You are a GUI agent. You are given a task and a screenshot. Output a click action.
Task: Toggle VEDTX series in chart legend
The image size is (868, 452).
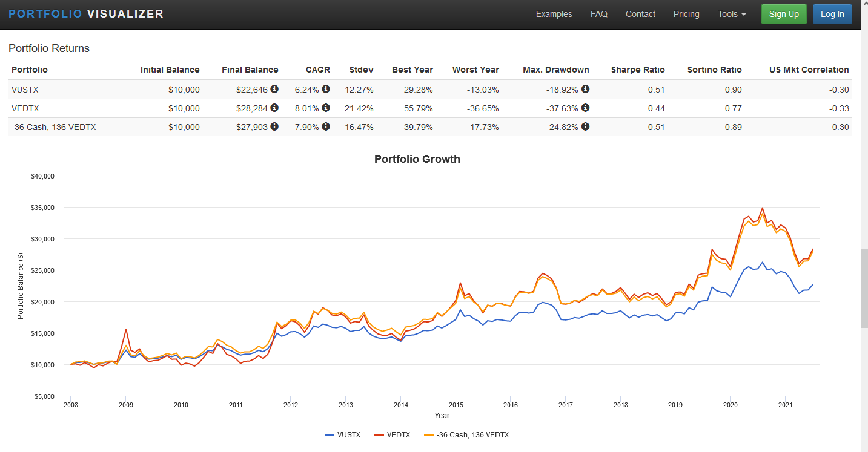click(x=392, y=434)
